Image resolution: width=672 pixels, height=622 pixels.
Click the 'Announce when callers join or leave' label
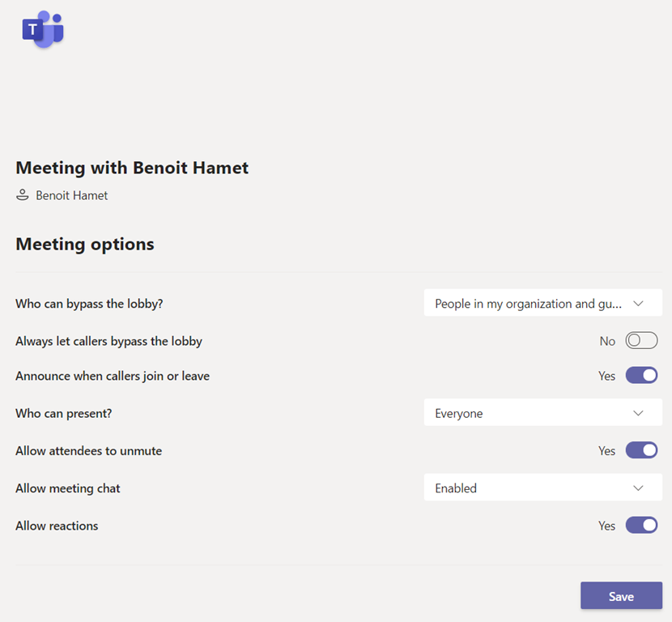[x=113, y=376]
